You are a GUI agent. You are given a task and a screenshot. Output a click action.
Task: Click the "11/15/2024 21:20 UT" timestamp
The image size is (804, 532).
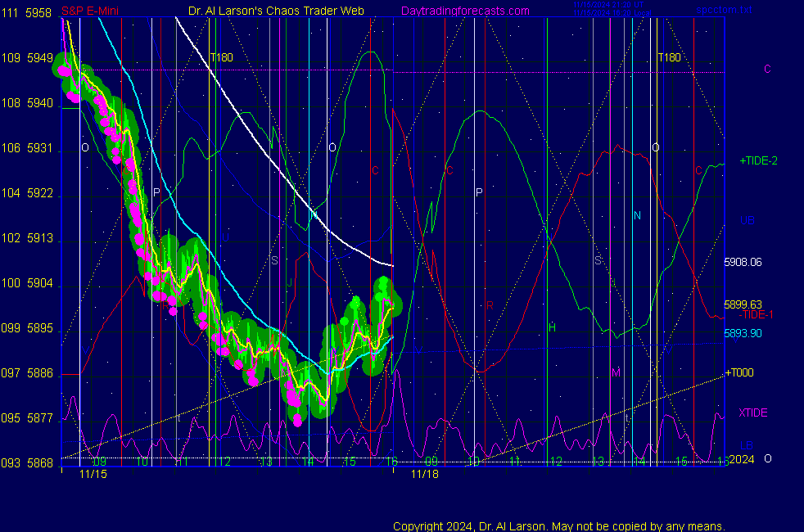[x=608, y=5]
